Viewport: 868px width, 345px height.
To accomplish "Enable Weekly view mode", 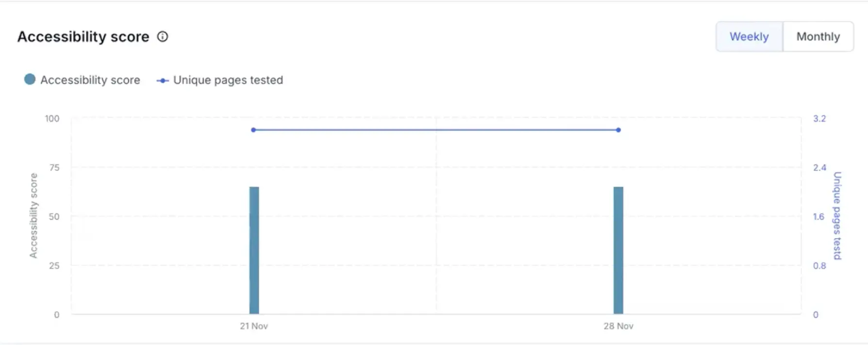I will (x=749, y=36).
